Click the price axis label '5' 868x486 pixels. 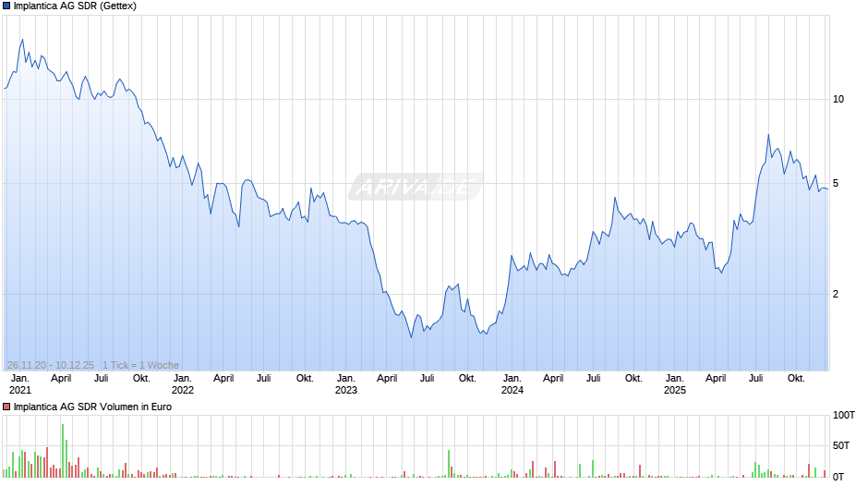tap(836, 184)
